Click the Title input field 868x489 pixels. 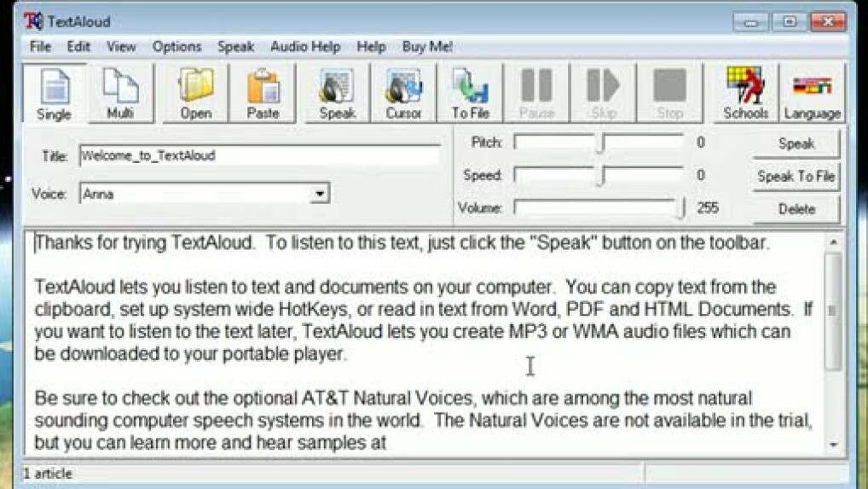coord(259,156)
